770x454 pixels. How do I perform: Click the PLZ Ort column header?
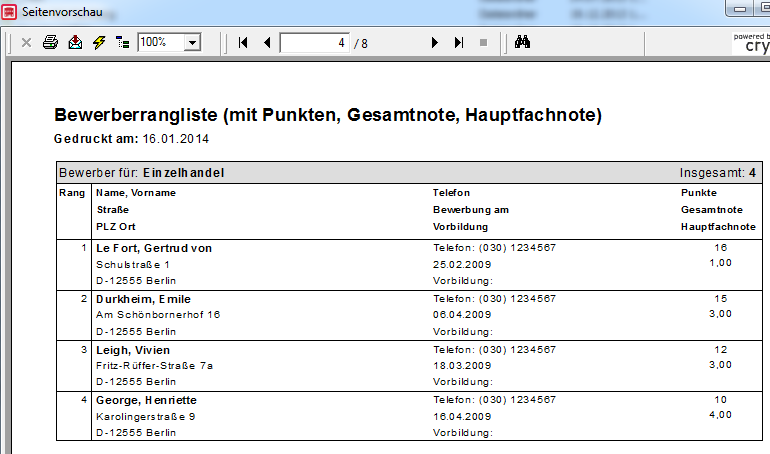[x=116, y=227]
